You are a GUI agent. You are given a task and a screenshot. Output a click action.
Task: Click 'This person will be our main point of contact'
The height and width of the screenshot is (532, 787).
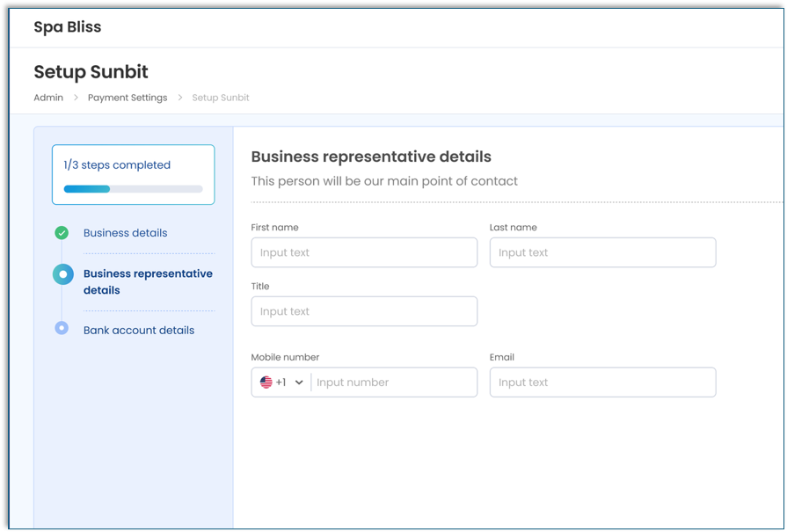[x=384, y=181]
